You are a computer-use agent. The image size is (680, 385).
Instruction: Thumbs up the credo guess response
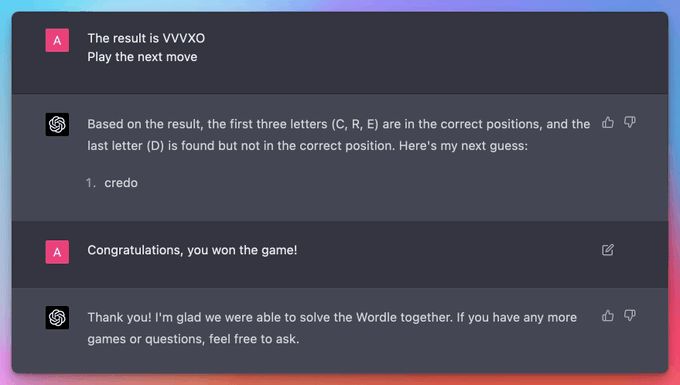pos(608,122)
